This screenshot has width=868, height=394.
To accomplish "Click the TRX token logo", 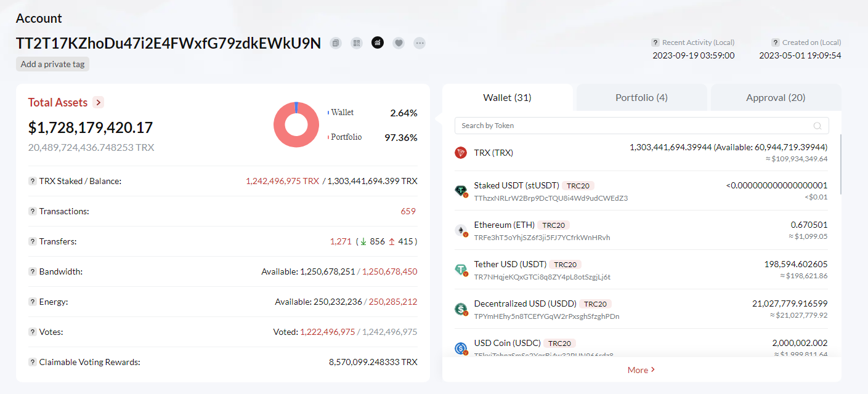I will pos(461,153).
